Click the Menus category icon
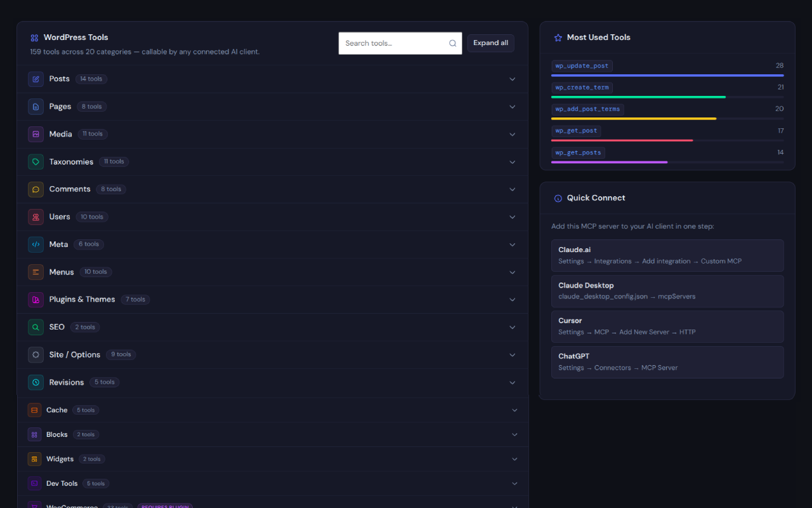Screen dimensions: 812x508 pos(36,272)
